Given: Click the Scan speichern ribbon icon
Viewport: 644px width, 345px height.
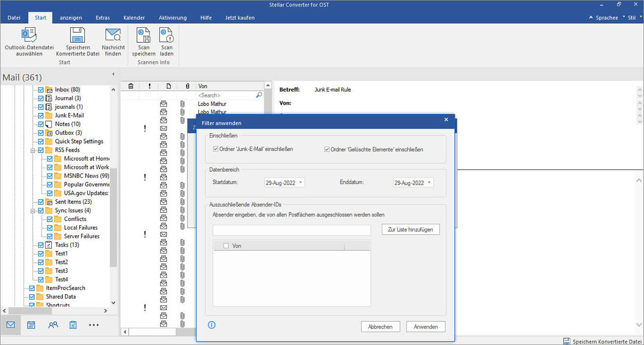Looking at the screenshot, I should (x=143, y=35).
